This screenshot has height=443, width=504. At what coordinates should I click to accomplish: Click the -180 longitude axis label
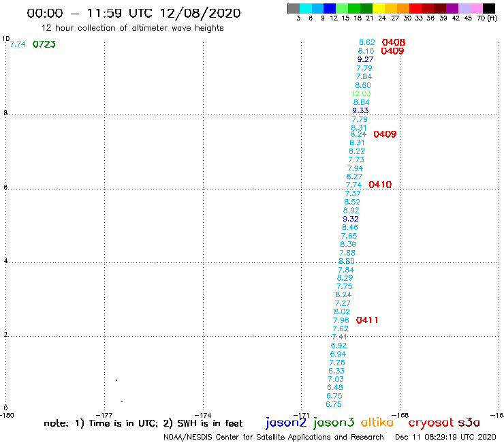point(7,415)
